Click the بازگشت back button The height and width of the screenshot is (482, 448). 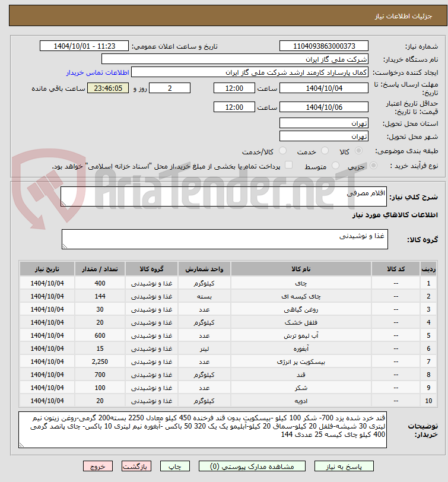point(136,467)
